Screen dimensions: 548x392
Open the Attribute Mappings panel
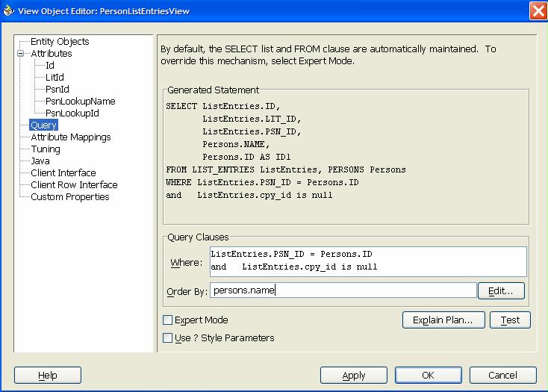(x=71, y=137)
